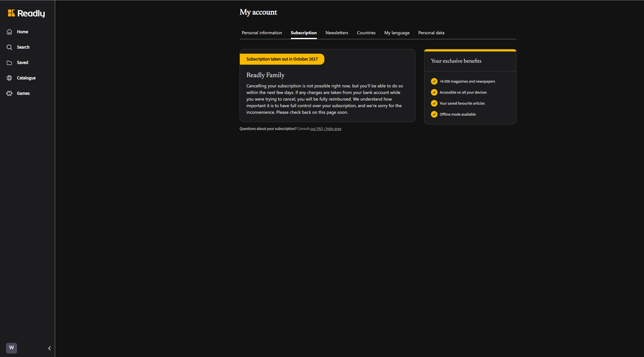644x357 pixels.
Task: Switch to the Personal information tab
Action: tap(262, 33)
